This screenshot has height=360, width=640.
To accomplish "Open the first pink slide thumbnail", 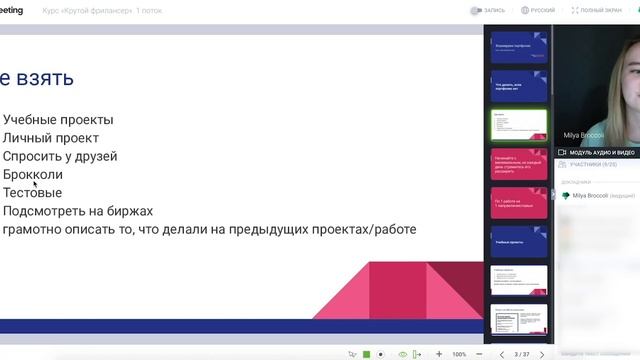I will click(519, 164).
